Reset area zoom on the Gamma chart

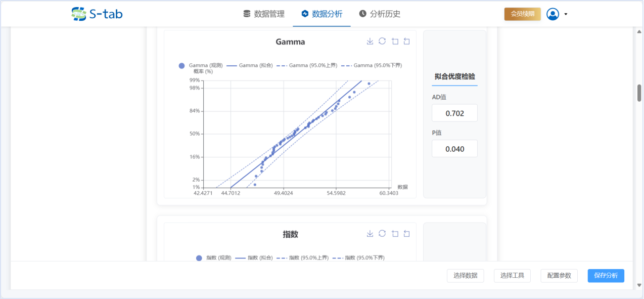(x=406, y=41)
